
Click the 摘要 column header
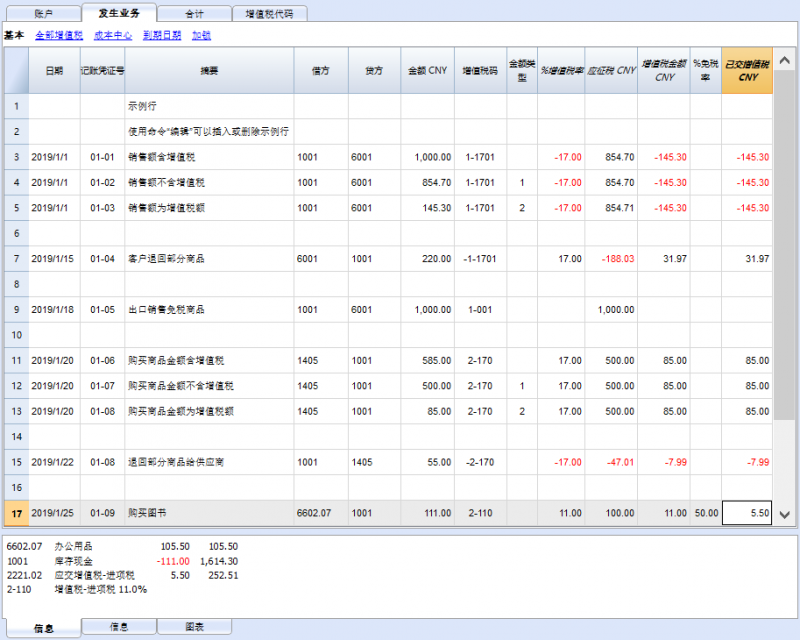pos(209,71)
